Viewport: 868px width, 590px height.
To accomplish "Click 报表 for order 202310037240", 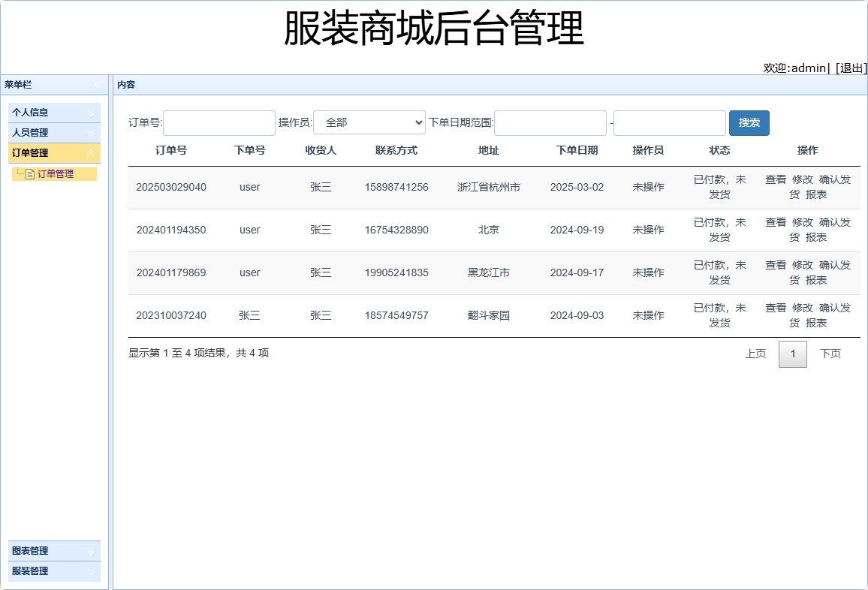I will 815,323.
